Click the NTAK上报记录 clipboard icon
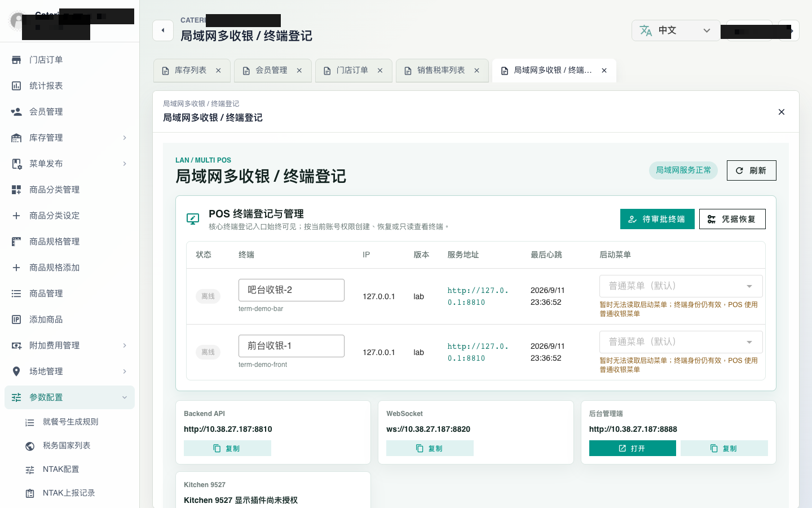 30,493
